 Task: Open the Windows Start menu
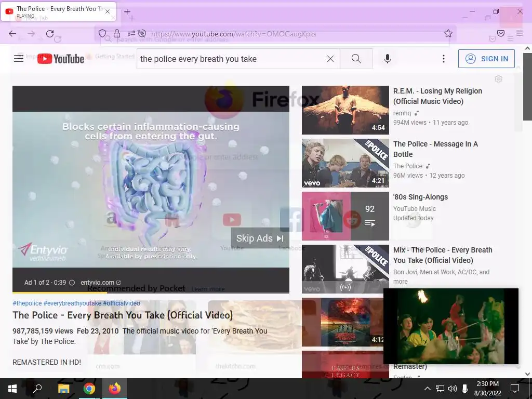tap(12, 389)
